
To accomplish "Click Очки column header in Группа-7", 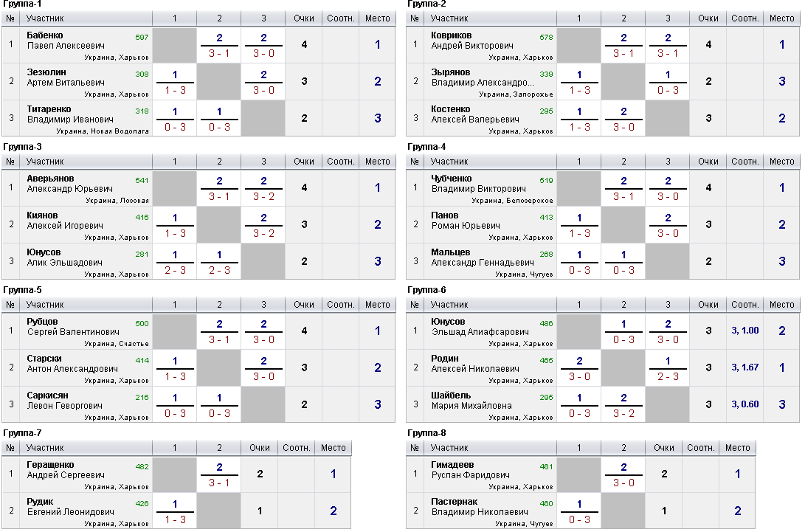I will (259, 448).
